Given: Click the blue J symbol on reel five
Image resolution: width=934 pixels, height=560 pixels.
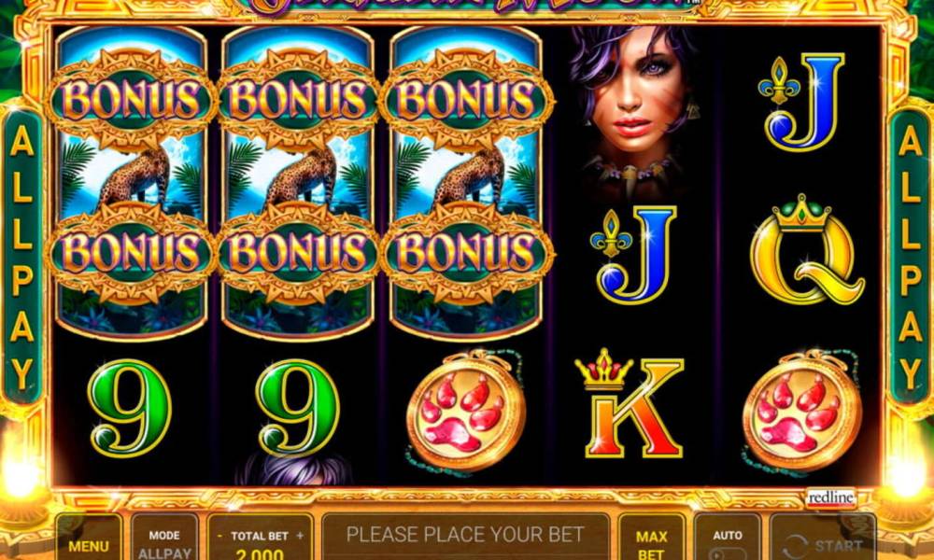Looking at the screenshot, I should point(801,103).
